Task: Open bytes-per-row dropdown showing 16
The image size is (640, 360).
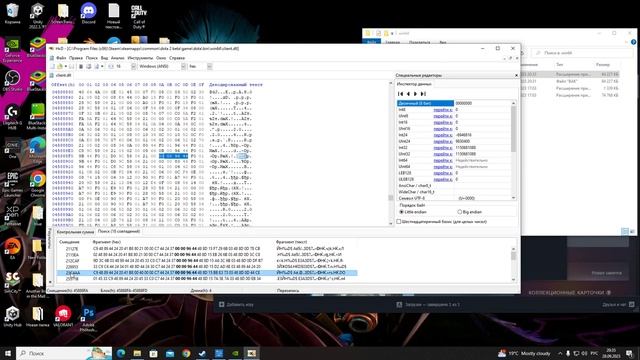Action: [133, 66]
